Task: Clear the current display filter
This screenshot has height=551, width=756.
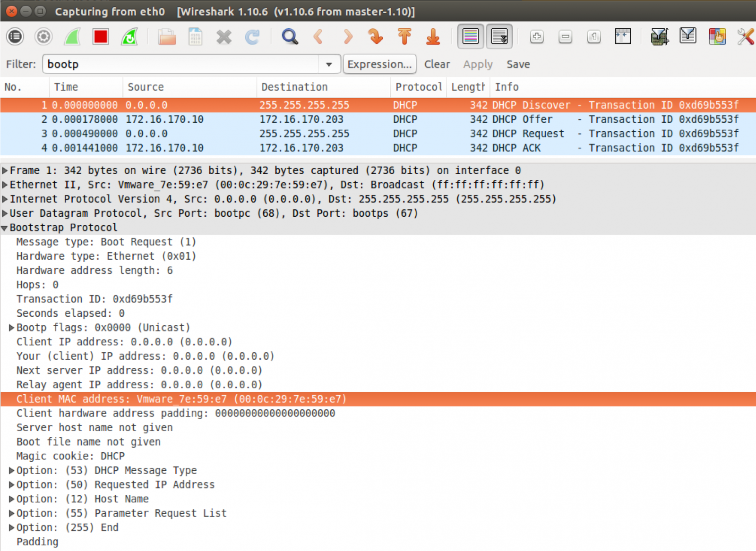Action: pyautogui.click(x=437, y=64)
